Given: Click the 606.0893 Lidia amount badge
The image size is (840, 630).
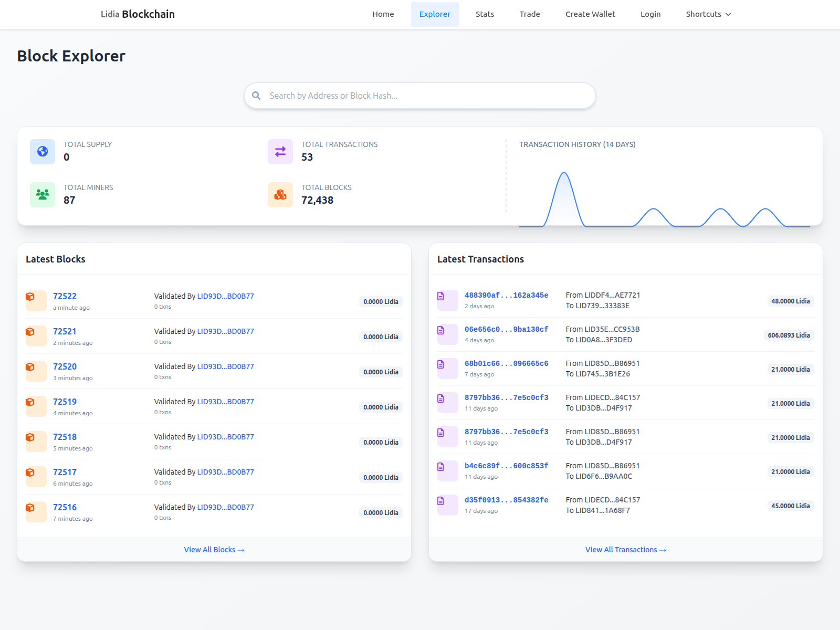Looking at the screenshot, I should tap(789, 335).
